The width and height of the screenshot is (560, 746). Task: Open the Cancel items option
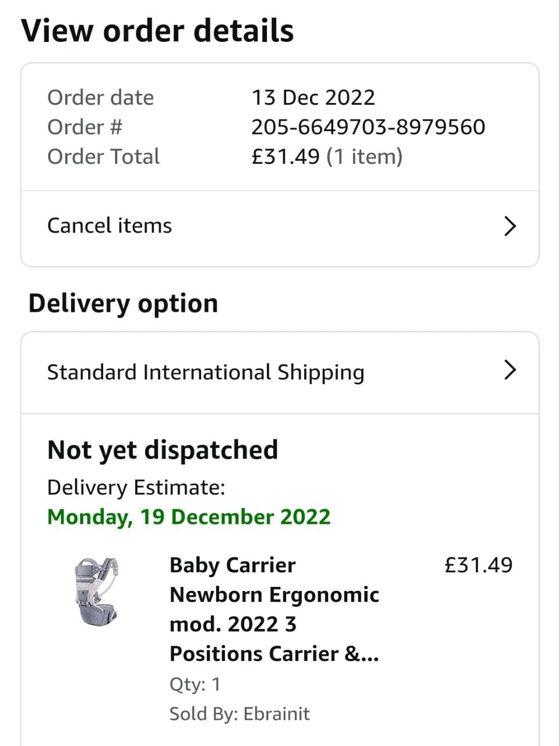[110, 226]
